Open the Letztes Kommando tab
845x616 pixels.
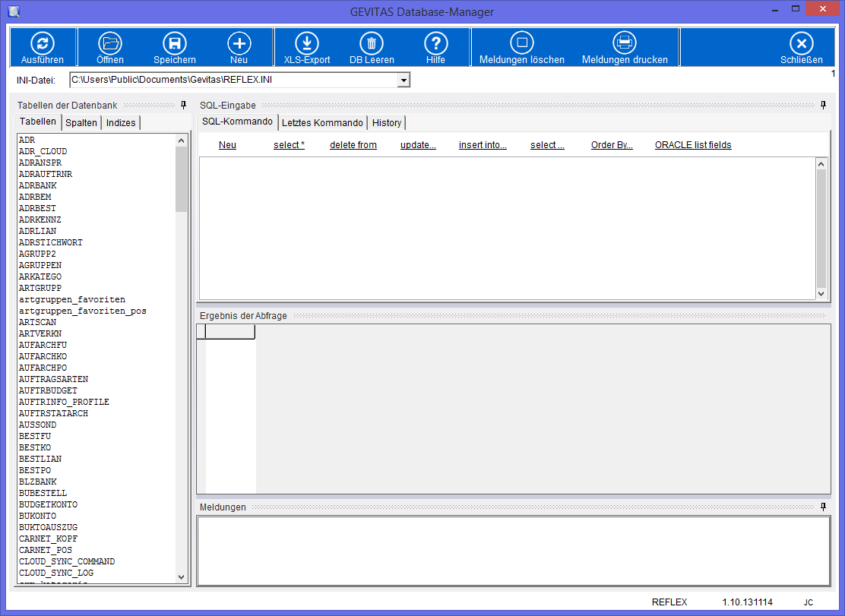[x=322, y=123]
